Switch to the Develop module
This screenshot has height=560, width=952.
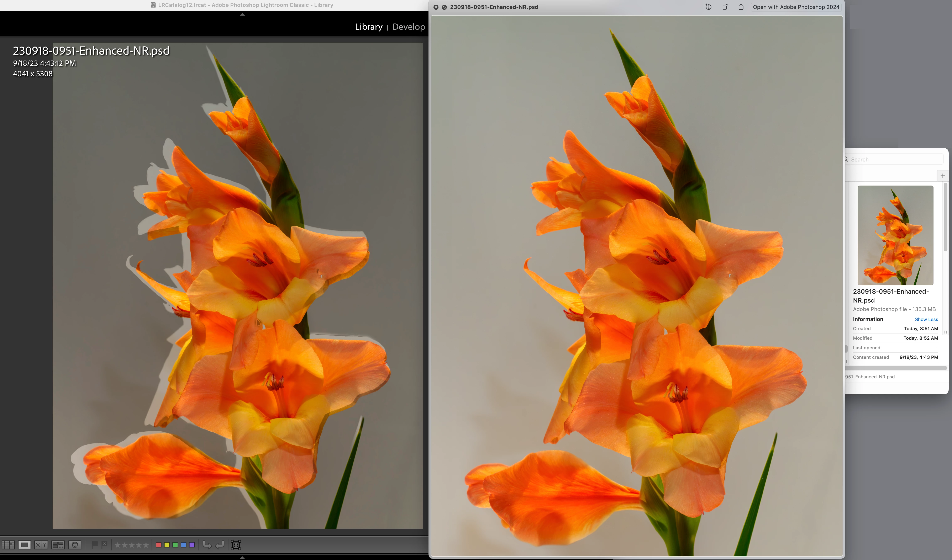pyautogui.click(x=408, y=27)
